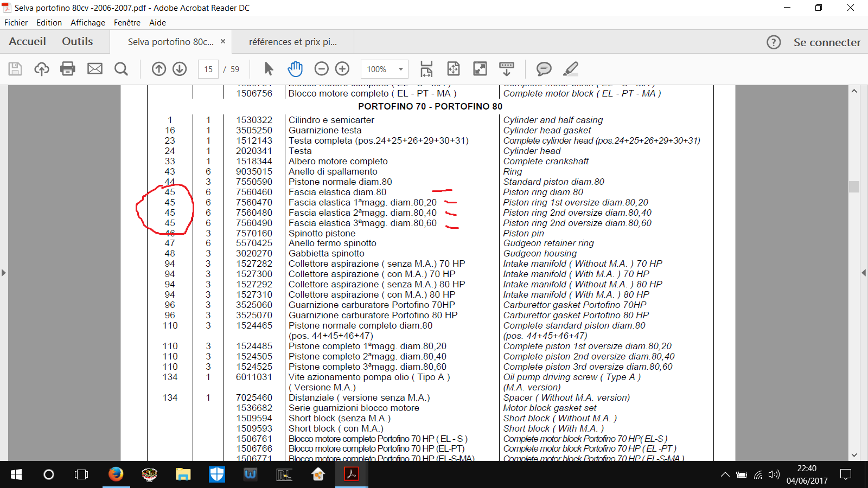Screen dimensions: 868x488
Task: Click the text 'Motor block gasket set'
Action: 550,408
